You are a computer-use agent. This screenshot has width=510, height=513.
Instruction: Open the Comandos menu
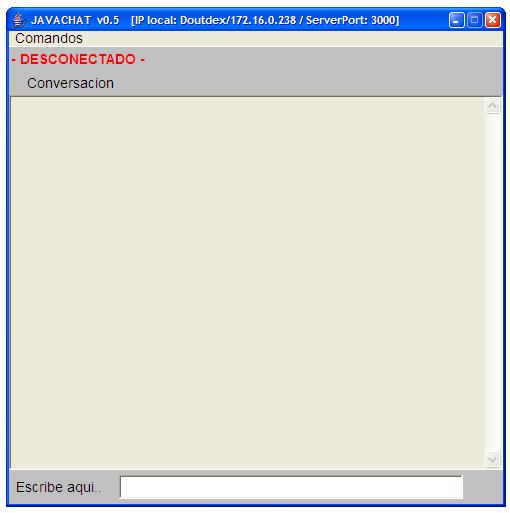(49, 38)
